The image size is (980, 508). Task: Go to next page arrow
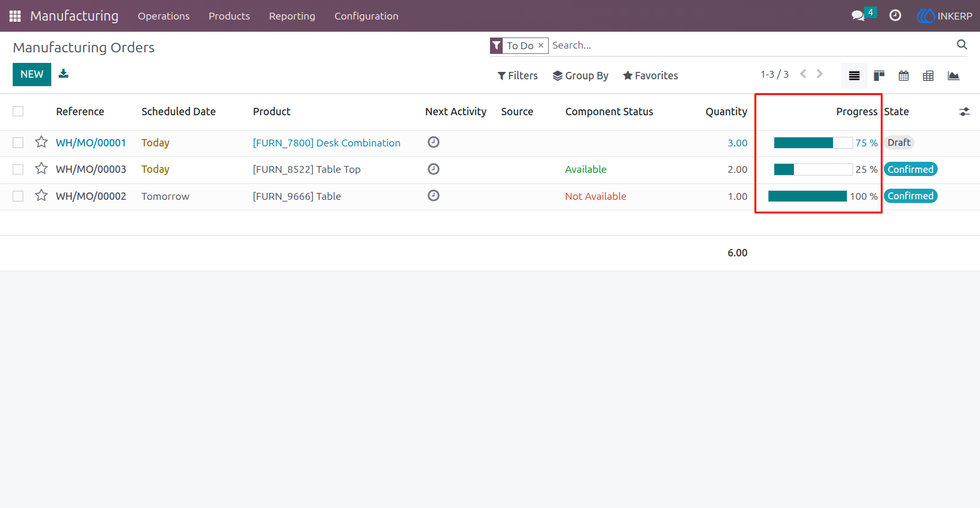(820, 74)
